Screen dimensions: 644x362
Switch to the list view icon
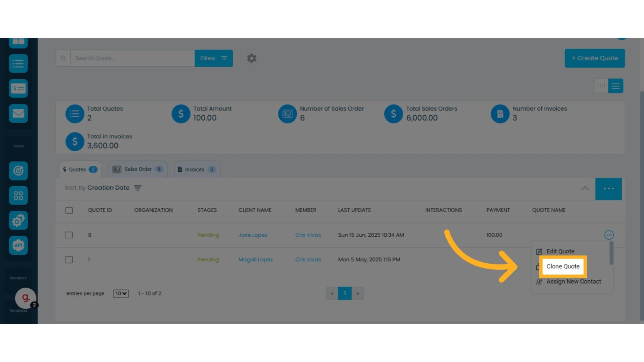[x=615, y=86]
